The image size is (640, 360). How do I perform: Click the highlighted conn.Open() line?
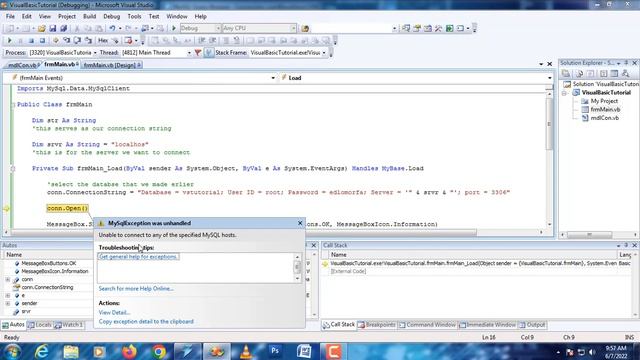click(x=67, y=209)
